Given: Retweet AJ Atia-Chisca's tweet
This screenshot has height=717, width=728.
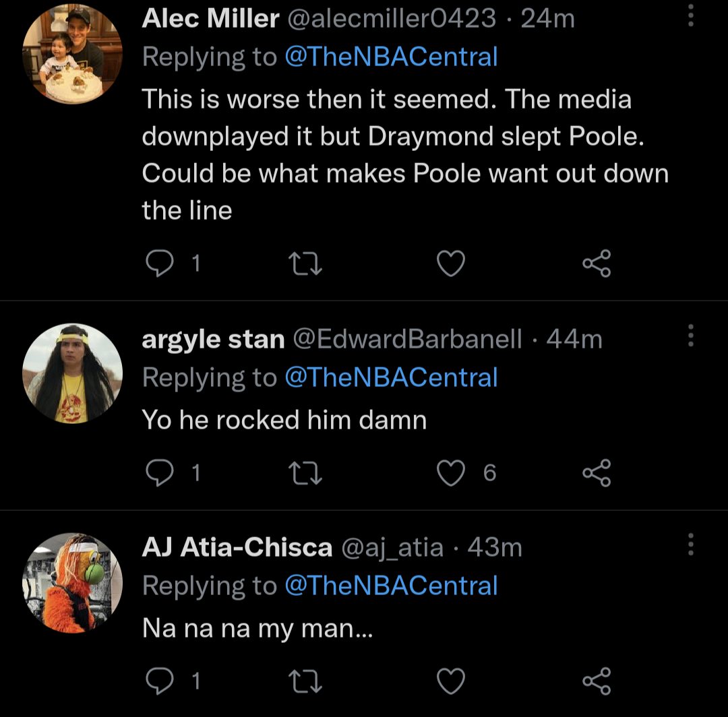Looking at the screenshot, I should tap(305, 681).
